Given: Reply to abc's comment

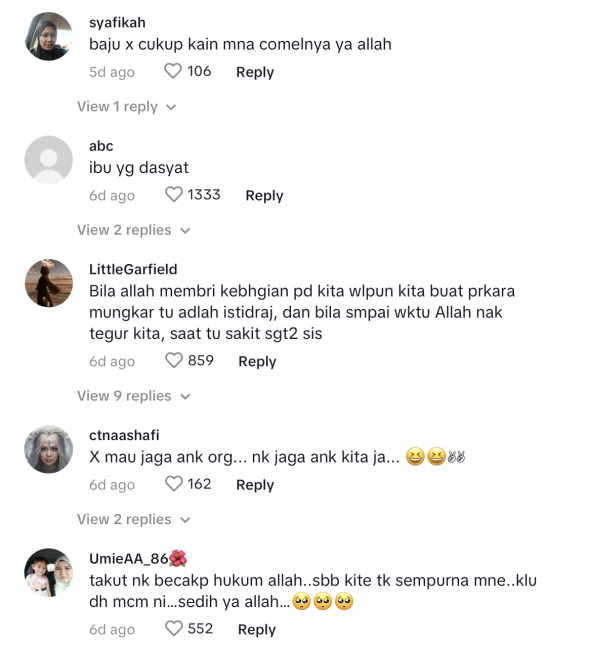Looking at the screenshot, I should coord(264,195).
